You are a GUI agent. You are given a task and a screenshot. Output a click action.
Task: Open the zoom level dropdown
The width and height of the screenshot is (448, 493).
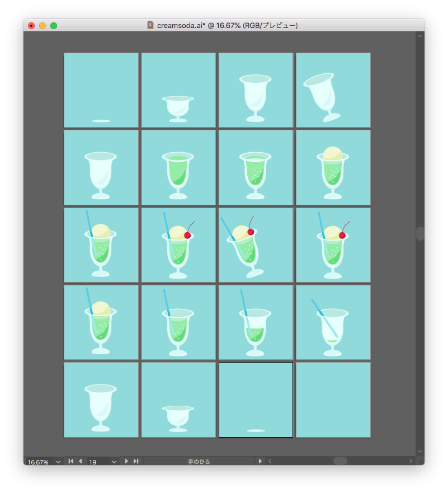pyautogui.click(x=58, y=462)
